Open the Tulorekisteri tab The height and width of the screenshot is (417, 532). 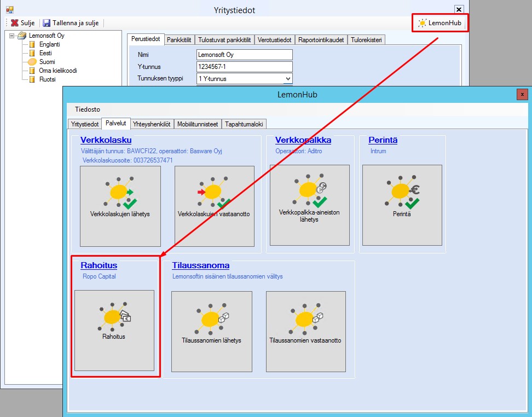tap(366, 40)
